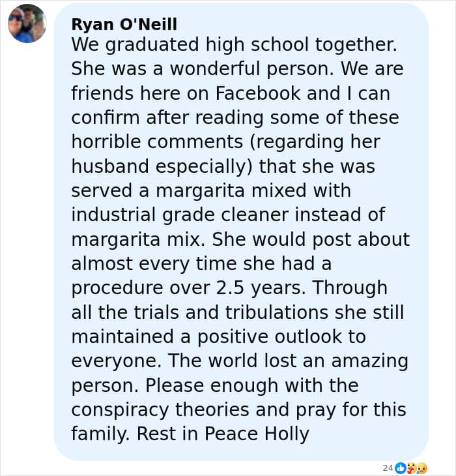Viewport: 456px width, 476px height.
Task: Click the Care hug reaction emoji
Action: [411, 468]
